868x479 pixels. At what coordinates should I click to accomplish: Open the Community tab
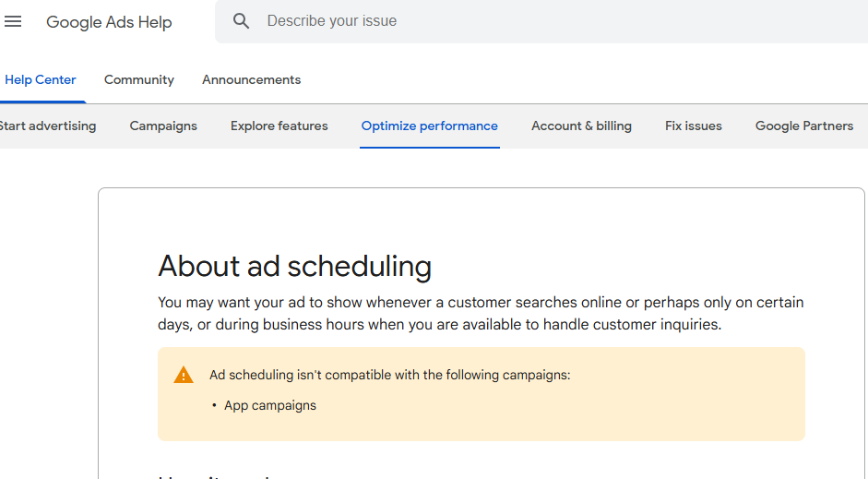point(139,79)
